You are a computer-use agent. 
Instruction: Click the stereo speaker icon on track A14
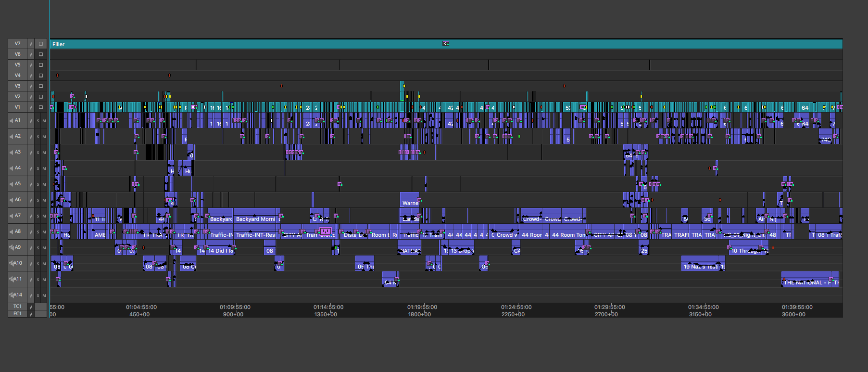(x=12, y=295)
